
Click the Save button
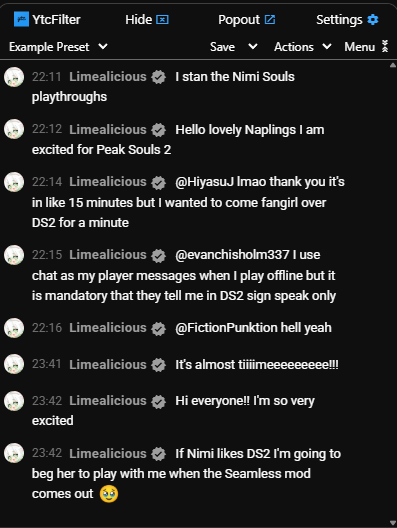pyautogui.click(x=222, y=46)
